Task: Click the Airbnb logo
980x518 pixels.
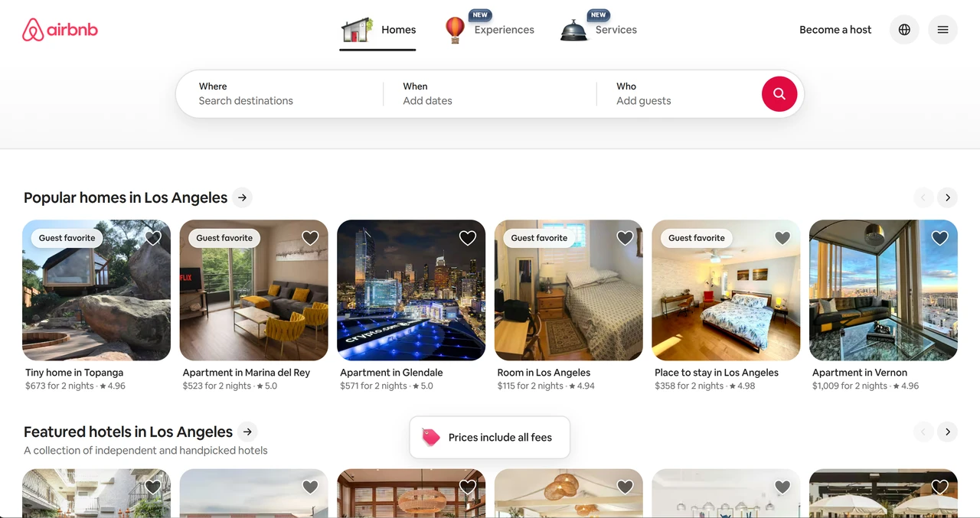Action: (x=60, y=29)
